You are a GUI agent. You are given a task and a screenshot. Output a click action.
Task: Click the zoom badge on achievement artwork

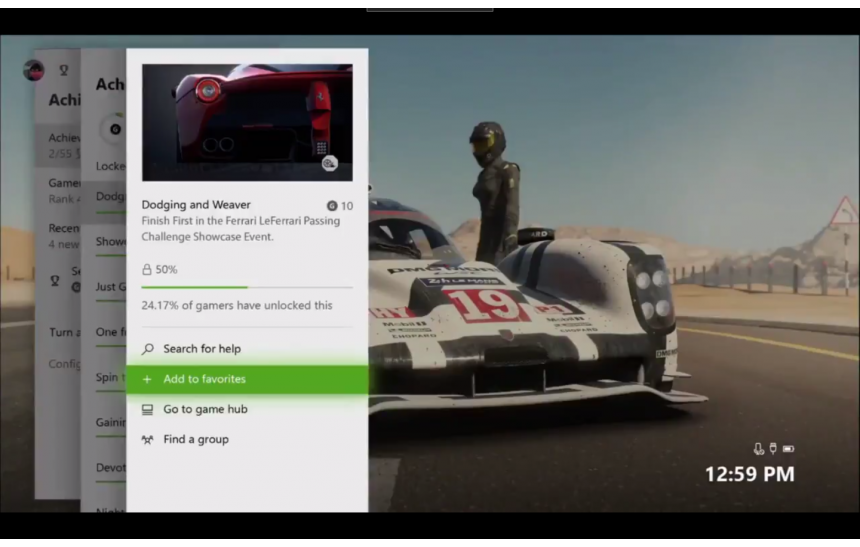[x=329, y=163]
